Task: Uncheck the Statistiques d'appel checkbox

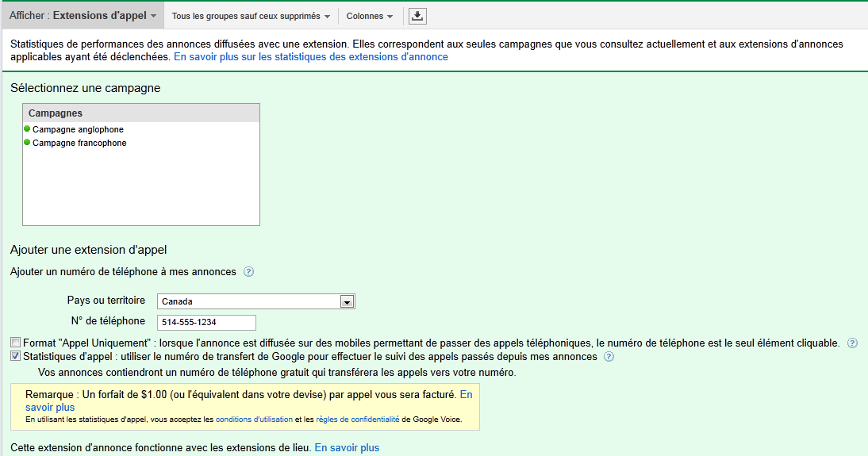Action: (x=16, y=357)
